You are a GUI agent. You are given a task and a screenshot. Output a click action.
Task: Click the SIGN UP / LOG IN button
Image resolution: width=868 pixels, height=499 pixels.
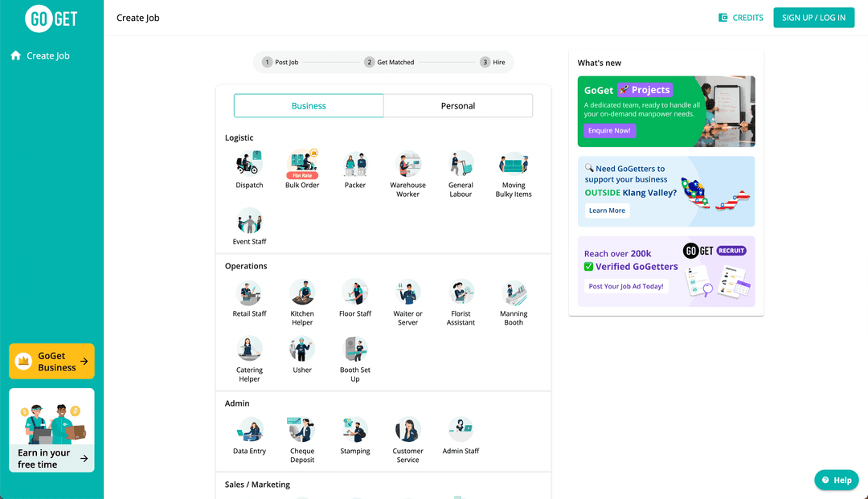[813, 18]
